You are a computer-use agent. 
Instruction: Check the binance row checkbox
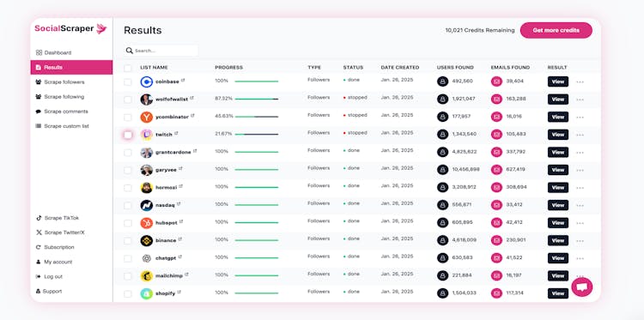click(128, 241)
